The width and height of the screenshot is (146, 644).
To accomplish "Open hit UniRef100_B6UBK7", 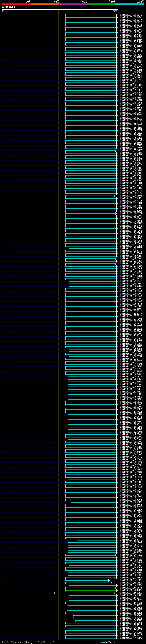I will [x=131, y=502].
